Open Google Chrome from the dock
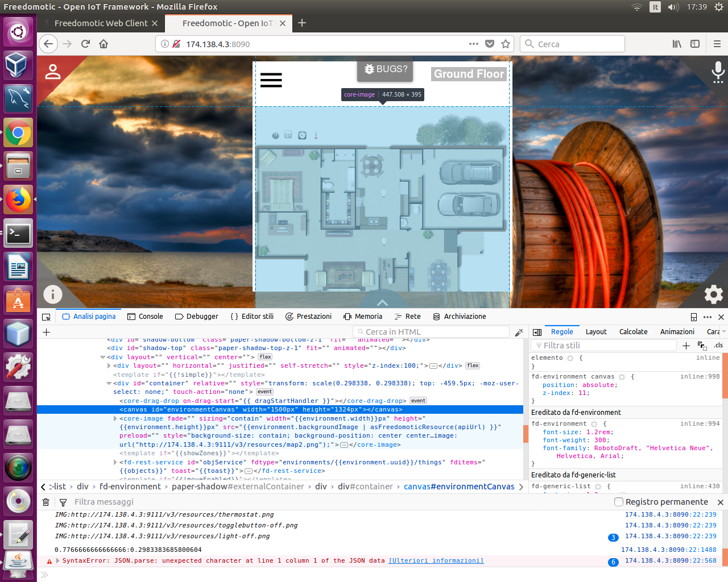This screenshot has width=728, height=582. pyautogui.click(x=18, y=133)
